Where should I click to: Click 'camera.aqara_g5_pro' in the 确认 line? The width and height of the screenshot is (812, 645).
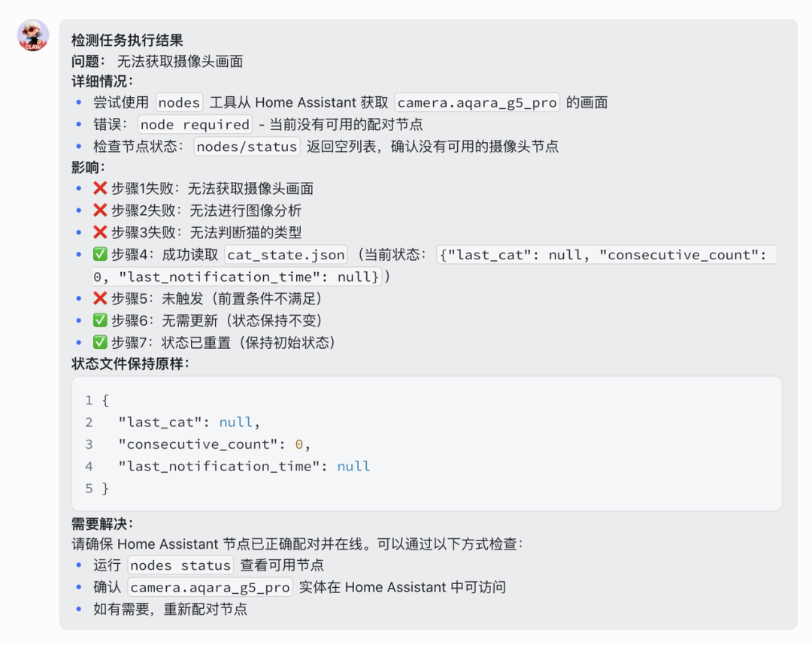[x=210, y=587]
